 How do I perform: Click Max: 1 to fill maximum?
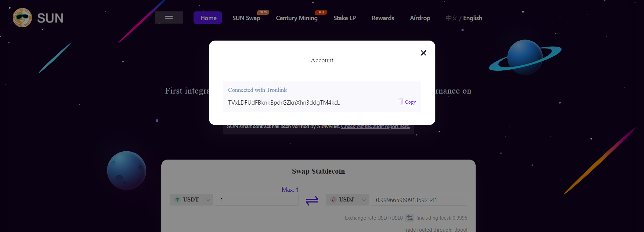(x=290, y=190)
